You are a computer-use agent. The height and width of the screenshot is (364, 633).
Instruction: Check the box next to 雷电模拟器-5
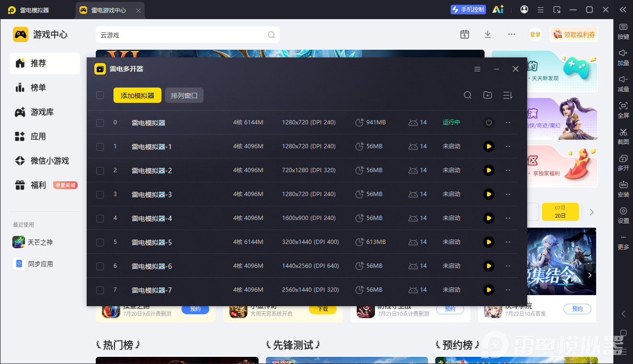pos(100,243)
